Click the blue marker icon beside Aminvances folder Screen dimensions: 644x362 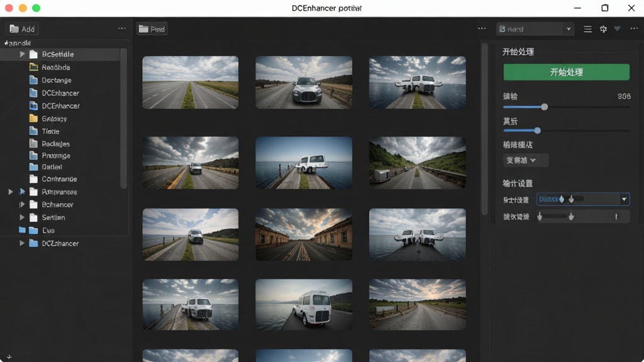click(22, 192)
